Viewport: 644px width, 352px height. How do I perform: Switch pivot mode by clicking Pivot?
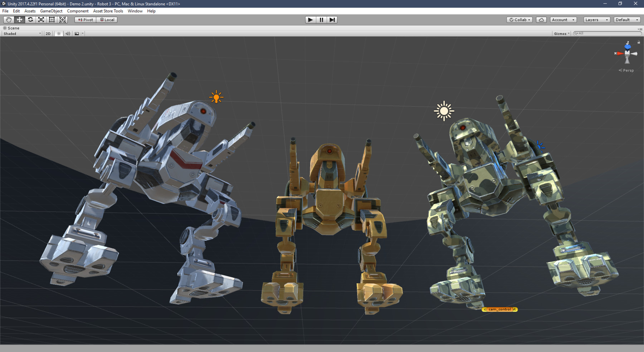coord(85,20)
